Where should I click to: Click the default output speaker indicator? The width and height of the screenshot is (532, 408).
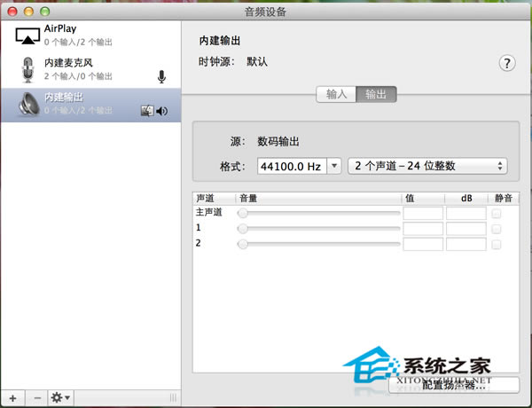pos(162,111)
